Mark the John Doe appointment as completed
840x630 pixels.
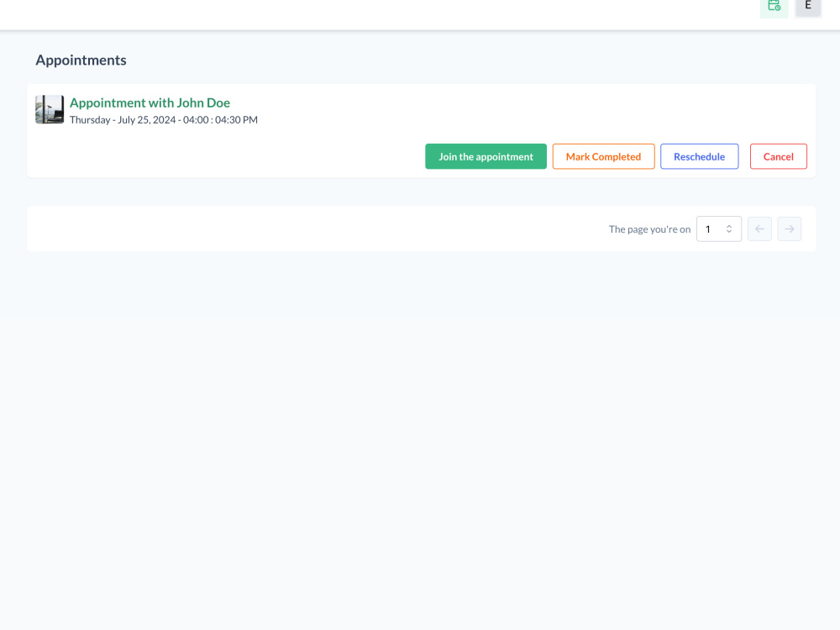[603, 156]
